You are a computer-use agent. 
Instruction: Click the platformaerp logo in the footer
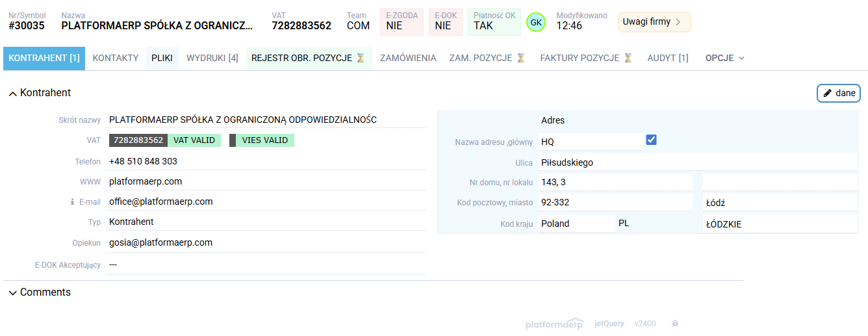(x=554, y=324)
